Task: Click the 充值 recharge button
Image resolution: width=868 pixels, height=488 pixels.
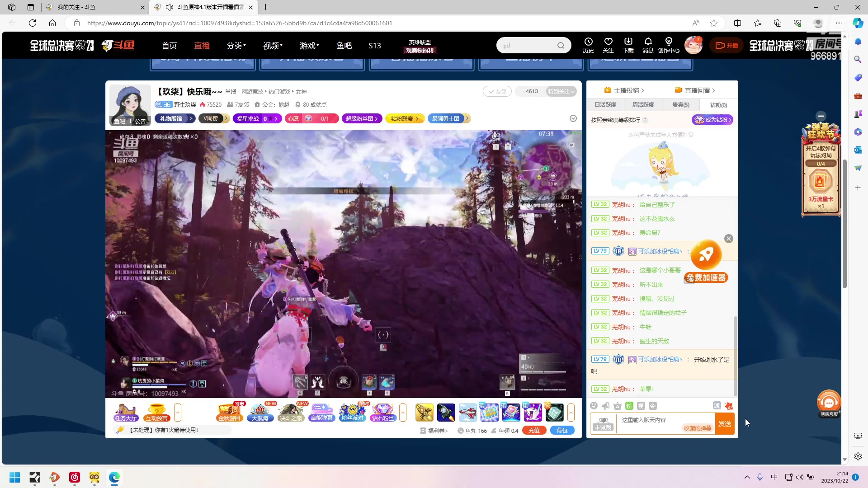Action: tap(534, 431)
